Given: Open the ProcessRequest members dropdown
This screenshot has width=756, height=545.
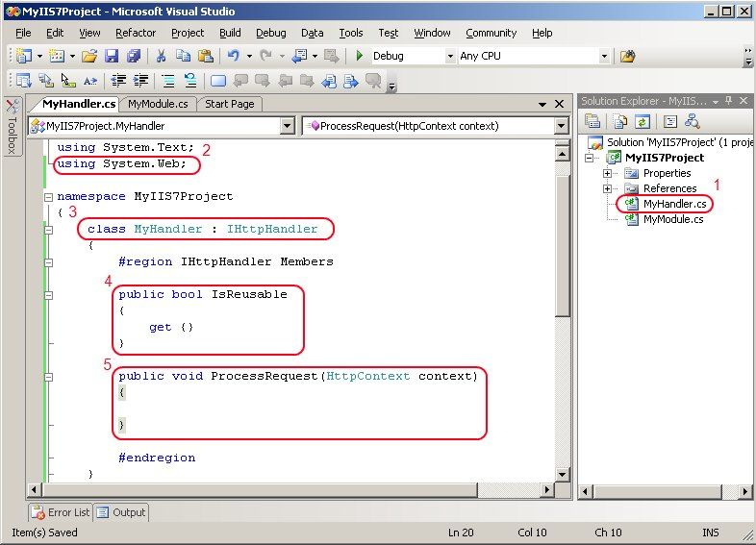Looking at the screenshot, I should pos(561,126).
